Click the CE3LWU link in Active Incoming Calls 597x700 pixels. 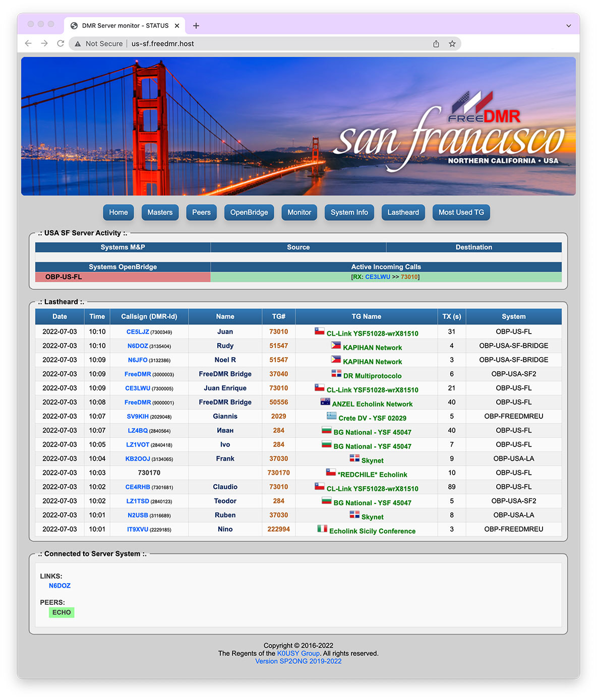click(x=378, y=277)
